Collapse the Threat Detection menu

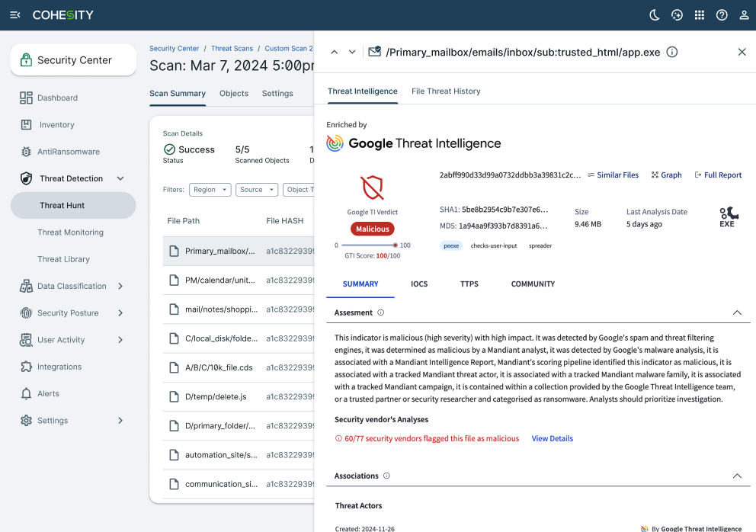click(120, 178)
